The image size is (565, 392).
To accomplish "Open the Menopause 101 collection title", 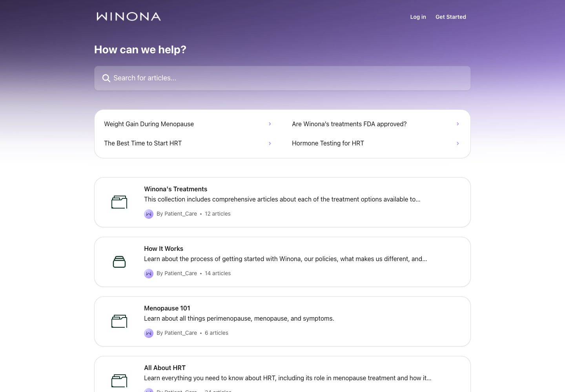I will click(x=167, y=308).
